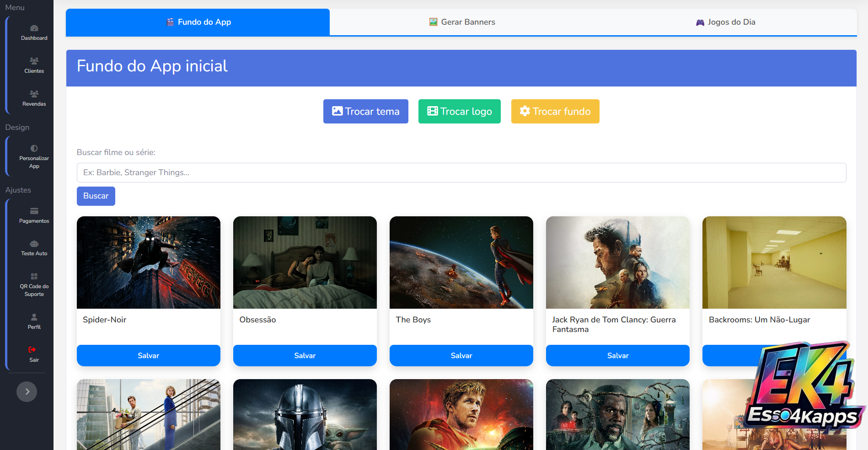Select the escalator couple poster thumbnail
This screenshot has height=450, width=868.
[x=148, y=414]
